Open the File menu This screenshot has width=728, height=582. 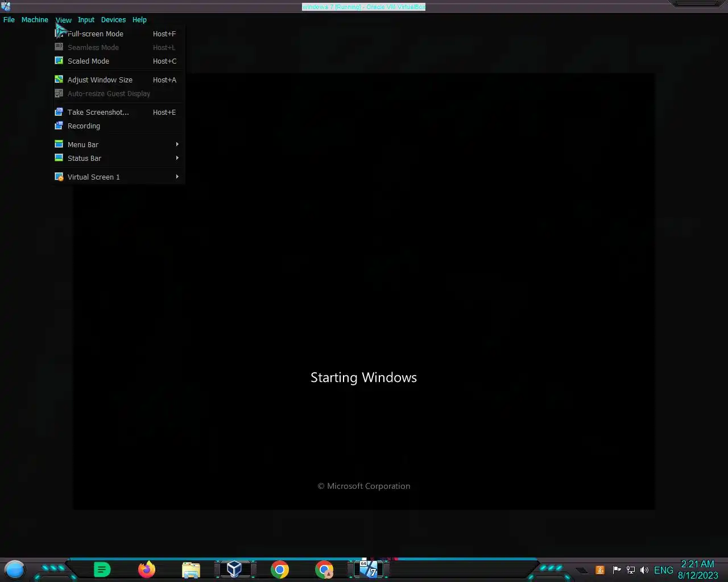[9, 19]
